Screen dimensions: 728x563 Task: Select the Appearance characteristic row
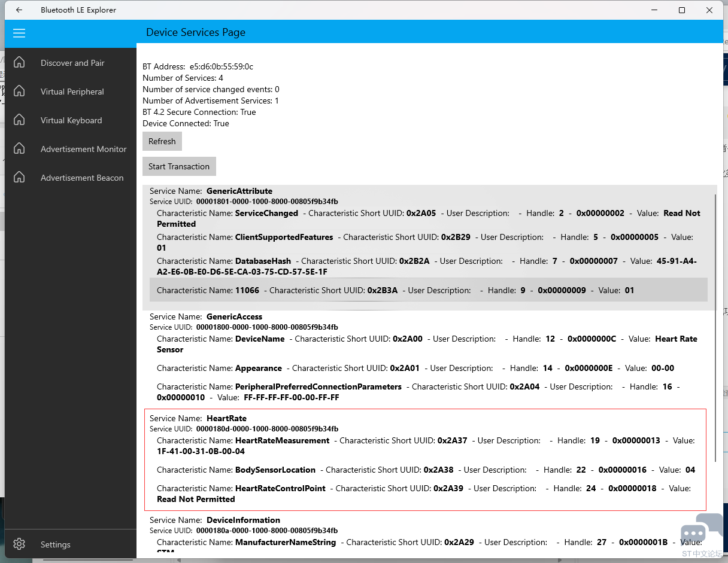coord(429,368)
